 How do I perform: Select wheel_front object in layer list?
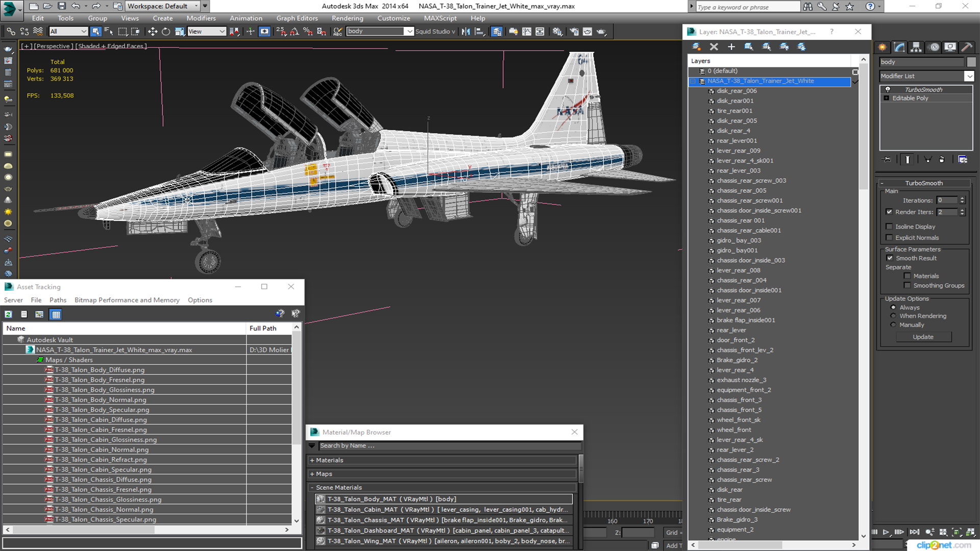(733, 430)
